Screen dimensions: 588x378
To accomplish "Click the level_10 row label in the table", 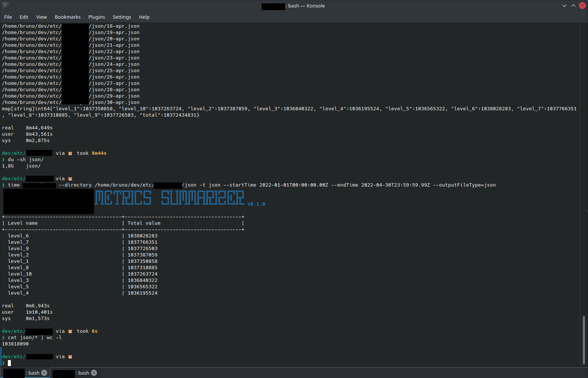I will pos(20,274).
